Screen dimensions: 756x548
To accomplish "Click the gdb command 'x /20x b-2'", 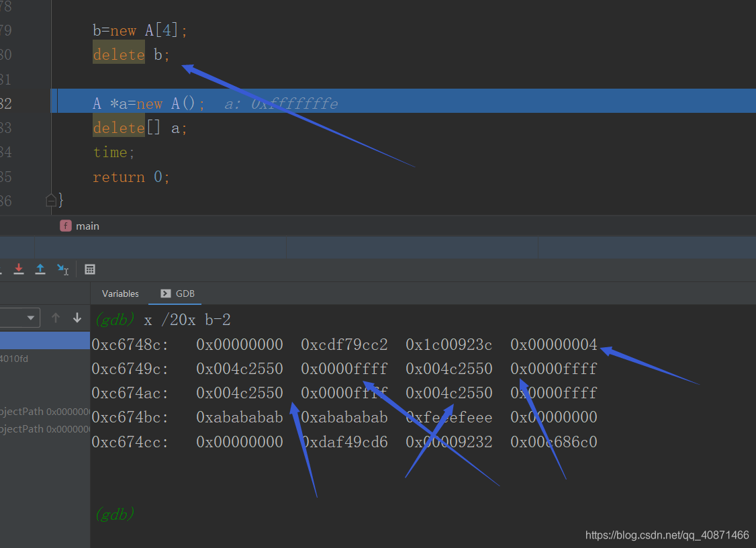I will (x=187, y=320).
